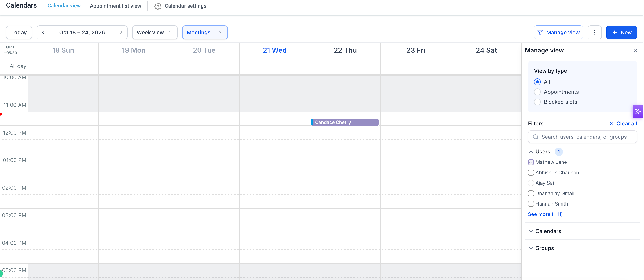Go to previous week arrow

[43, 32]
